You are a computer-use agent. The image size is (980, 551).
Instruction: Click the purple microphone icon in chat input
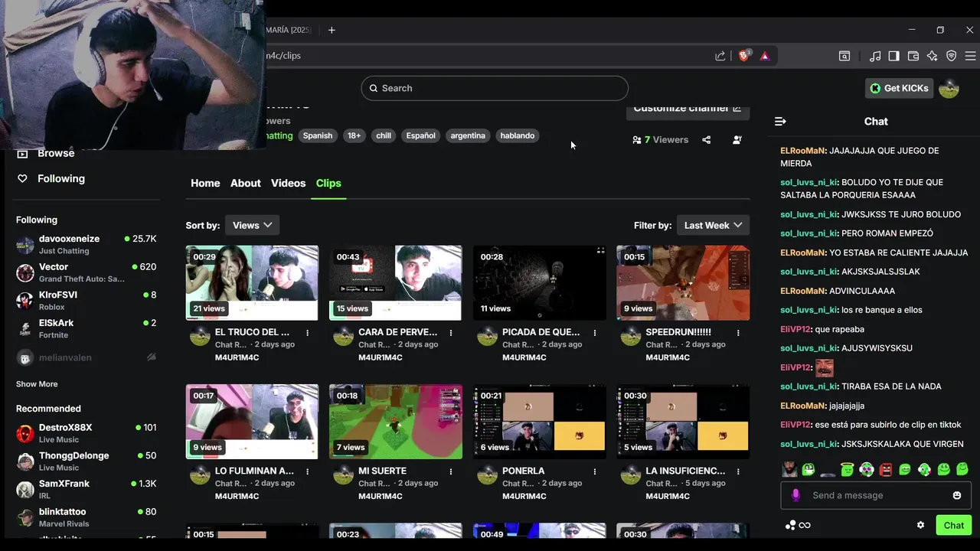pyautogui.click(x=795, y=495)
